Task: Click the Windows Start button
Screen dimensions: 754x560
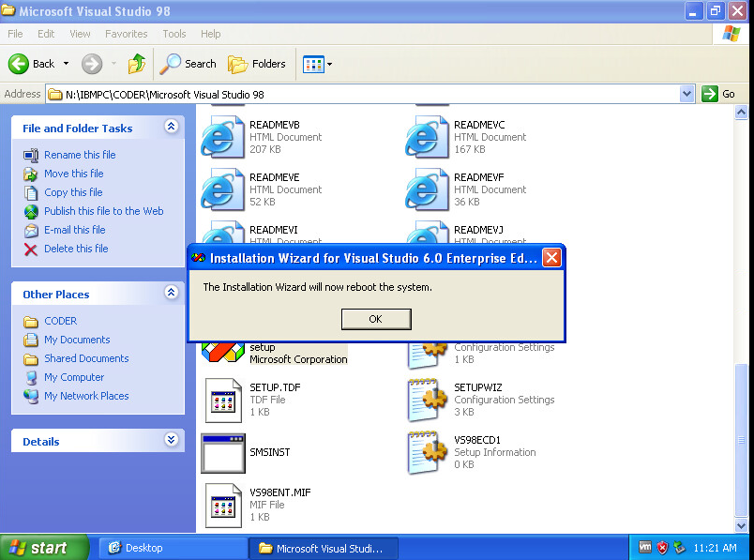Action: coord(39,548)
